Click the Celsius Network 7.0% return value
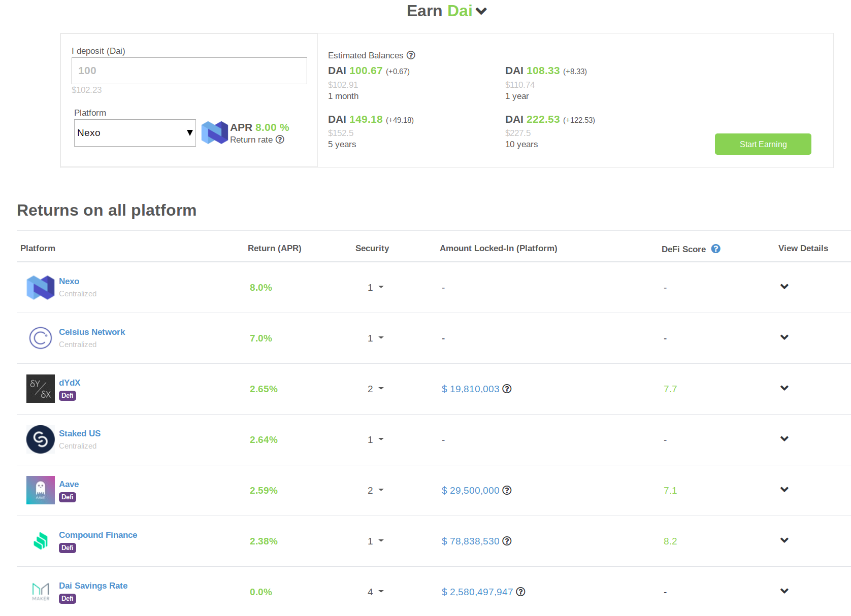 pyautogui.click(x=261, y=338)
